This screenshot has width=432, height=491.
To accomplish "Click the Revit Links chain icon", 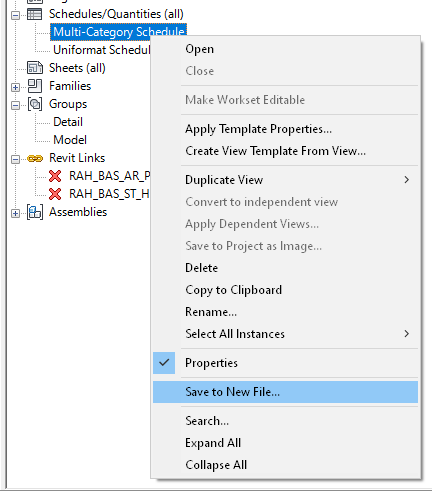I will (x=35, y=159).
